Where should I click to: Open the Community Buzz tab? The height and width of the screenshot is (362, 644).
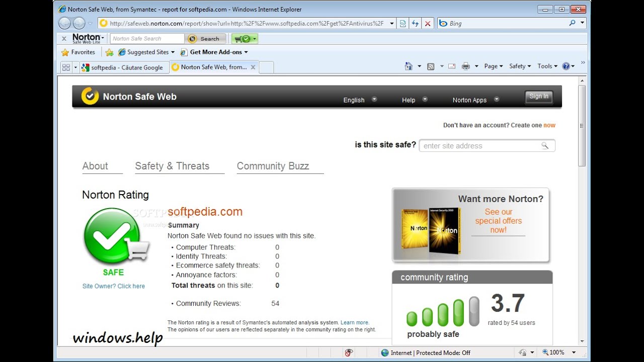pos(273,166)
